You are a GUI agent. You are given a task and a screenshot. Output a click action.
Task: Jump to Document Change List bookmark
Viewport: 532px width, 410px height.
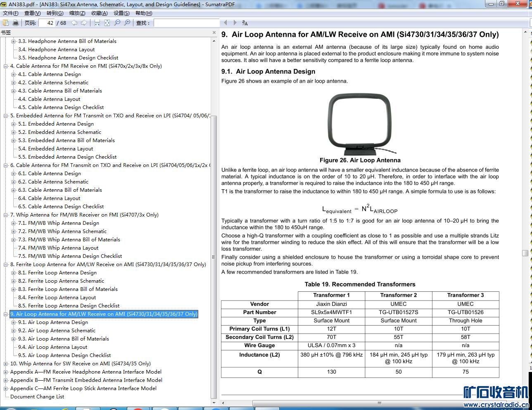tap(37, 397)
